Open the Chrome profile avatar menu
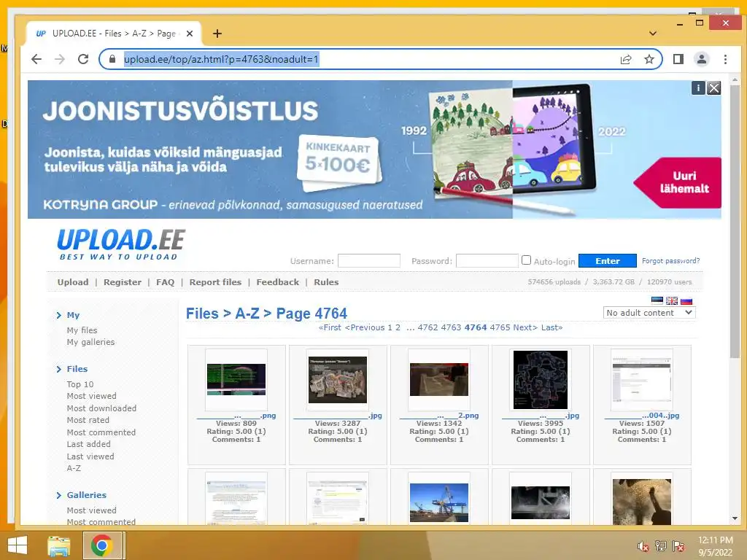 [702, 59]
